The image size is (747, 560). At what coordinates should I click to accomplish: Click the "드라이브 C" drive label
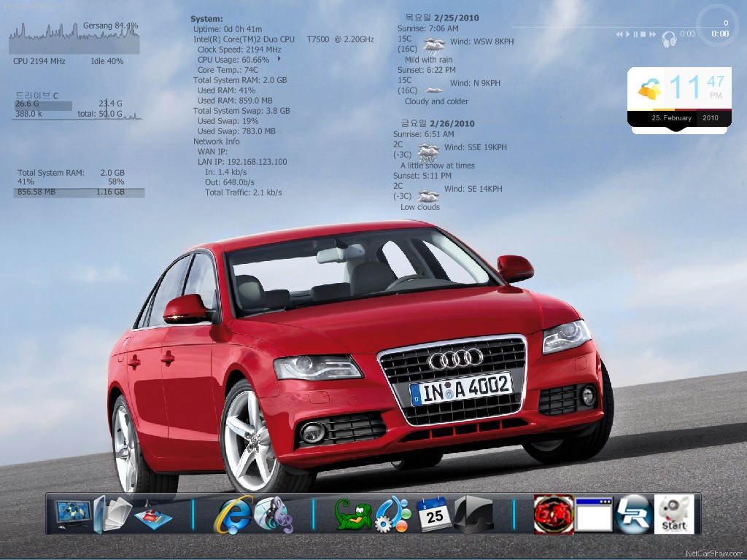coord(37,96)
